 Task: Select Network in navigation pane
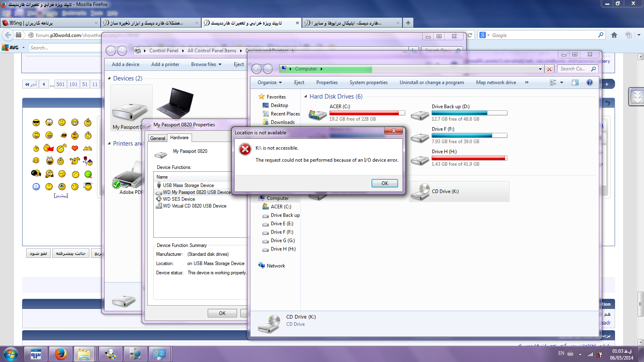click(276, 266)
